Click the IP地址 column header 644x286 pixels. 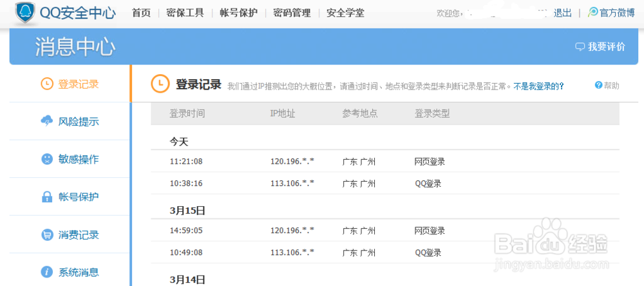pyautogui.click(x=283, y=113)
